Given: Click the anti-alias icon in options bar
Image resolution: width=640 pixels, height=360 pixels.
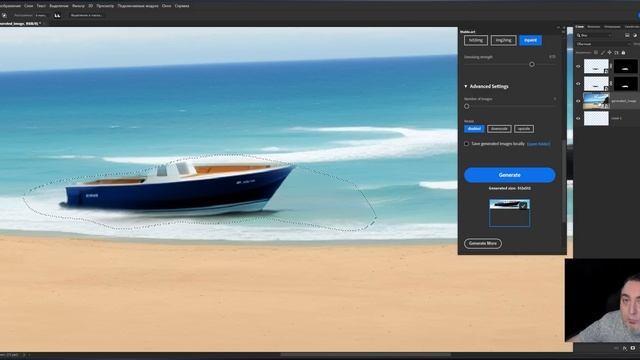Looking at the screenshot, I should 57,16.
